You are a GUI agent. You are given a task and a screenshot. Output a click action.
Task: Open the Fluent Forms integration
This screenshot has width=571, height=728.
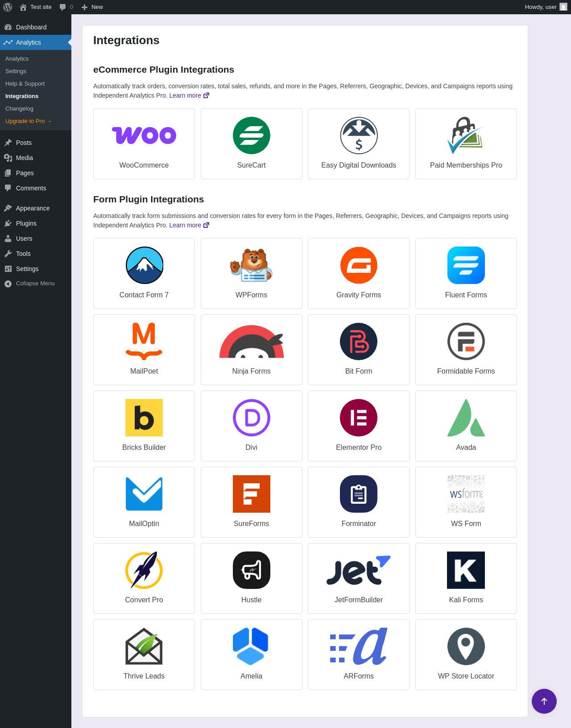coord(466,273)
